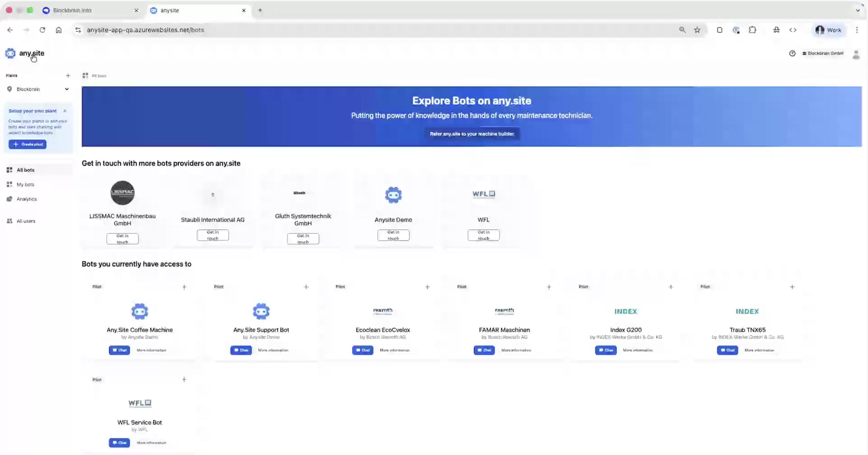Dismiss the Setup your own plant card
Image resolution: width=868 pixels, height=455 pixels.
[x=65, y=111]
